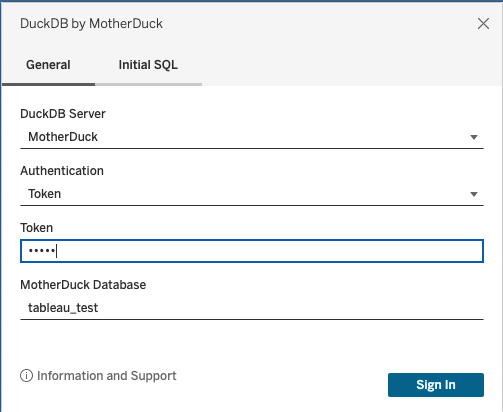Click the masked dots in Token field
The width and height of the screenshot is (503, 412).
point(42,251)
